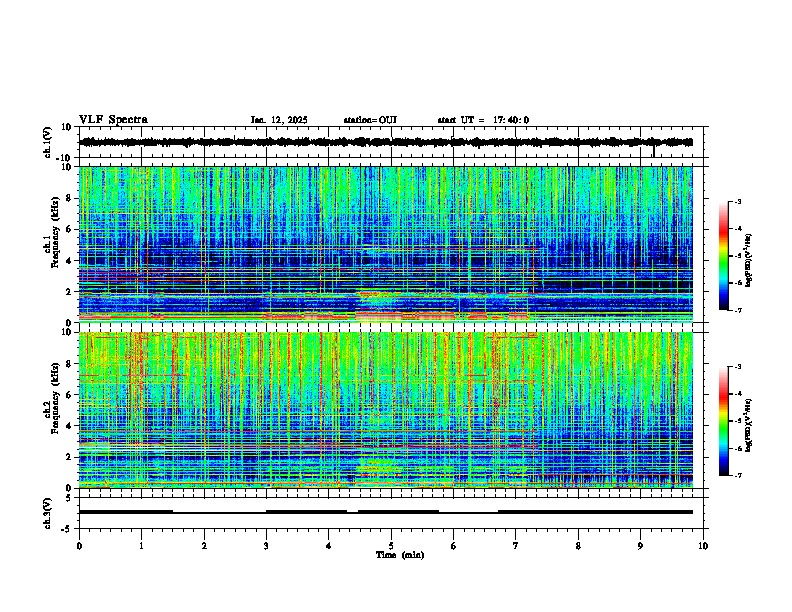Click the 'station=OUI' header label
The width and height of the screenshot is (792, 612).
(x=370, y=120)
